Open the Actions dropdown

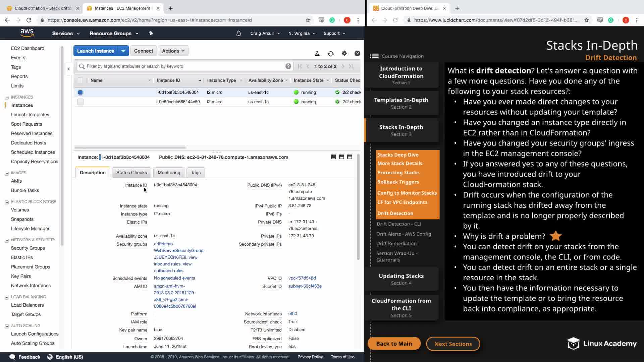(173, 51)
